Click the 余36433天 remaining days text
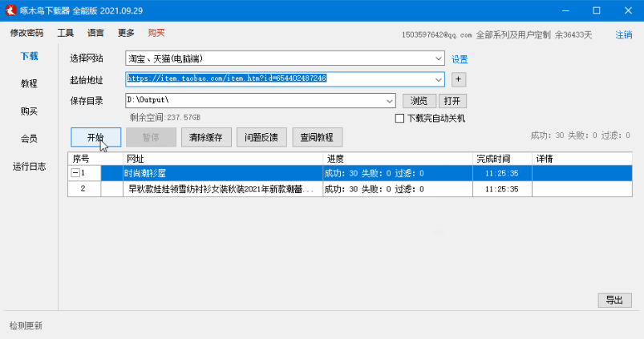The image size is (644, 339). [x=573, y=35]
